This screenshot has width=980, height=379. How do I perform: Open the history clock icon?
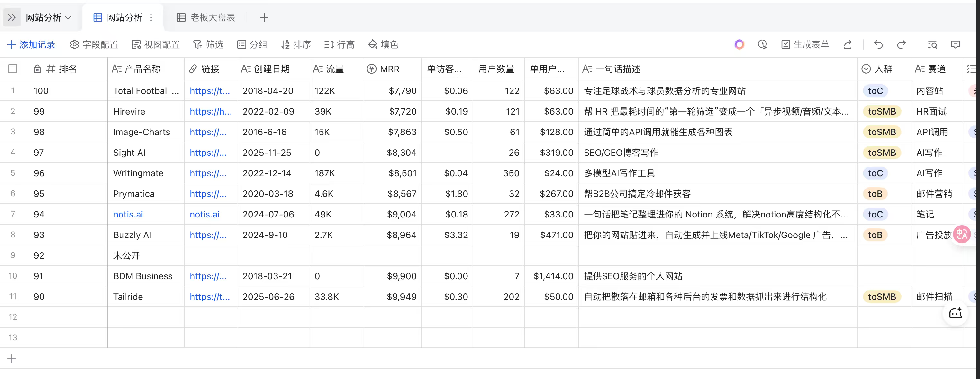tap(762, 44)
